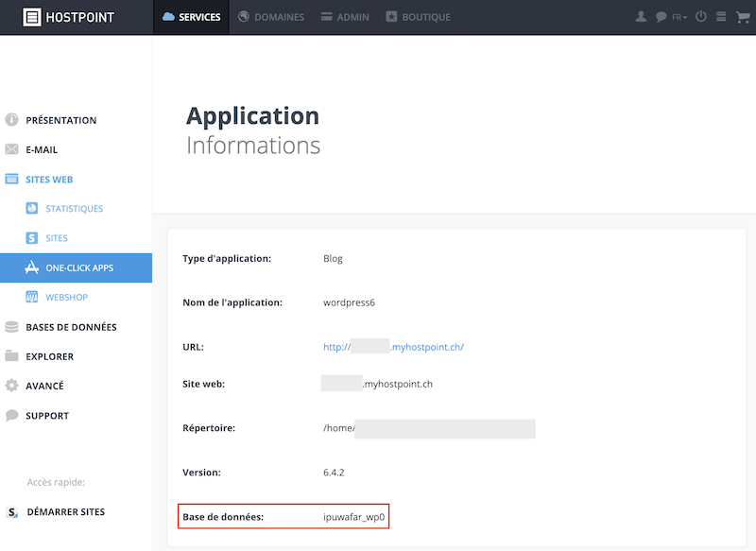Click Démarrer Sites quick access link
Viewport: 756px width, 551px height.
pos(65,512)
